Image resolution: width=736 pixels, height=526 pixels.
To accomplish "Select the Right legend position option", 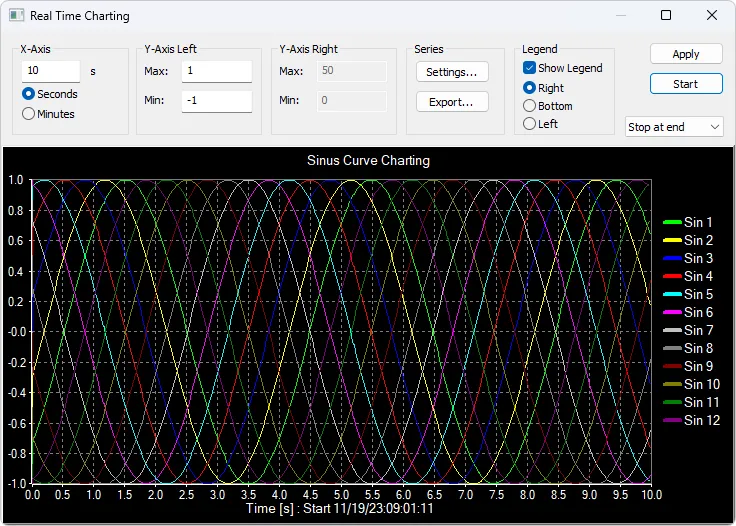I will coord(530,88).
